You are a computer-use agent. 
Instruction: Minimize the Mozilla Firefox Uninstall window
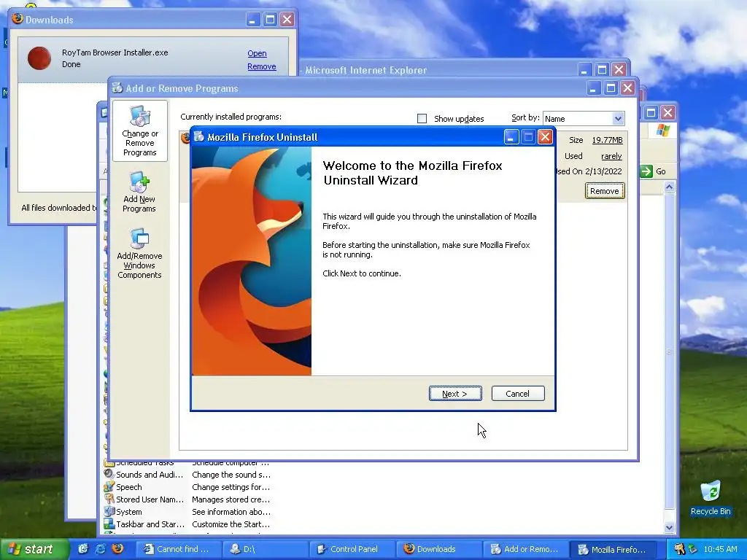[x=511, y=137]
